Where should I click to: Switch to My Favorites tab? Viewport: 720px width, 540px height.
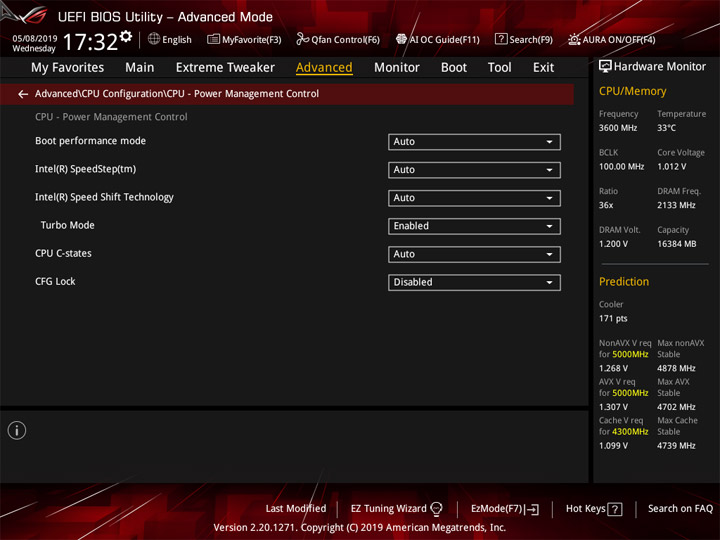(68, 68)
